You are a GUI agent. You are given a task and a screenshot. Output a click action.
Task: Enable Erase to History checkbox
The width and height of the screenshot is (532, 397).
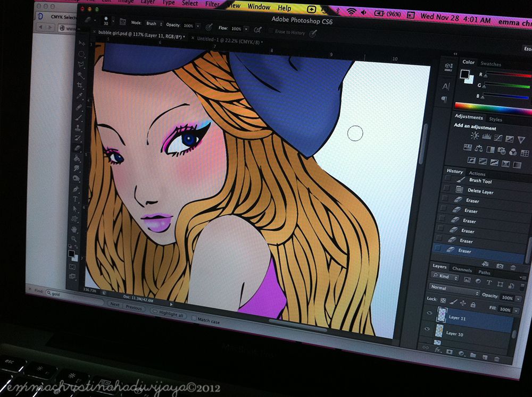pyautogui.click(x=271, y=31)
